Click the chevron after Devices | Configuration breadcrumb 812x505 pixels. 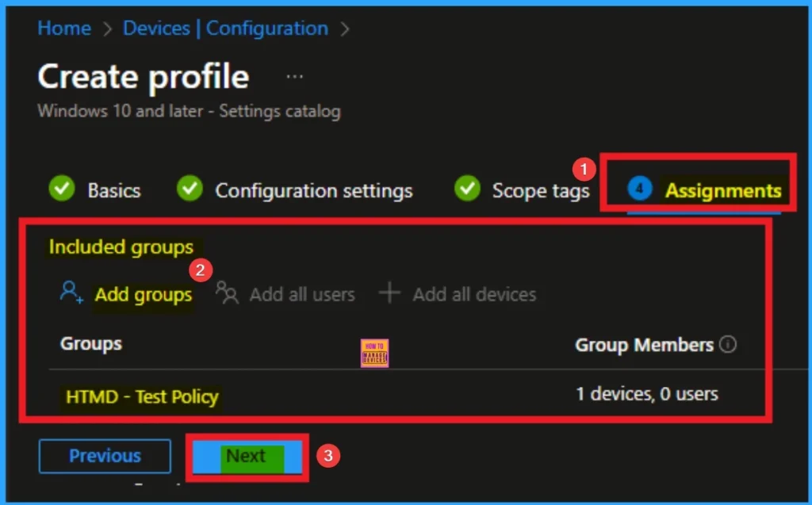(345, 29)
